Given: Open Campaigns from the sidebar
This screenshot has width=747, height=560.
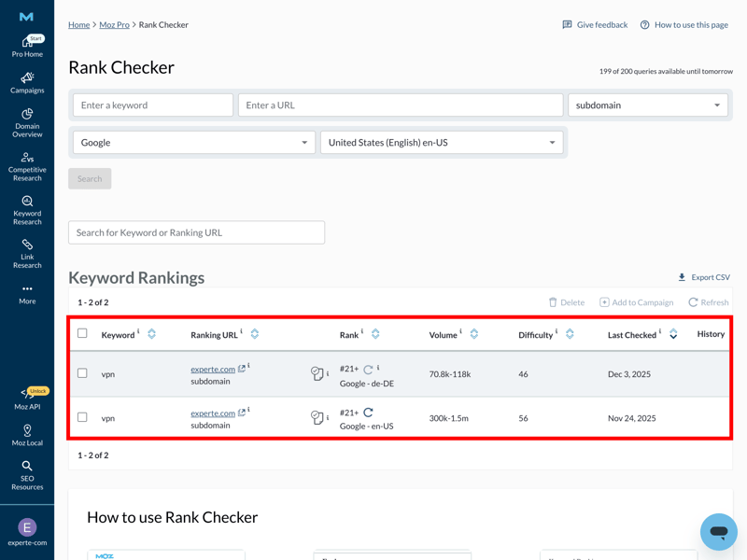Looking at the screenshot, I should [x=27, y=83].
